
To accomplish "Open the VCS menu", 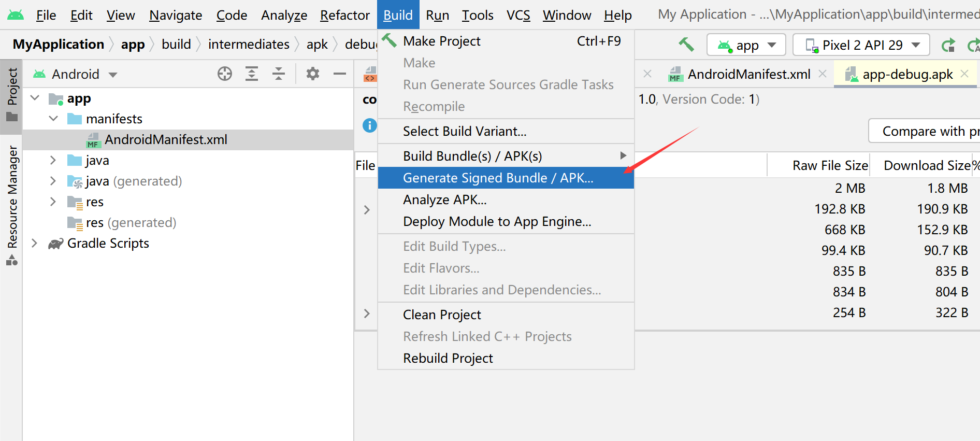I will coord(518,15).
